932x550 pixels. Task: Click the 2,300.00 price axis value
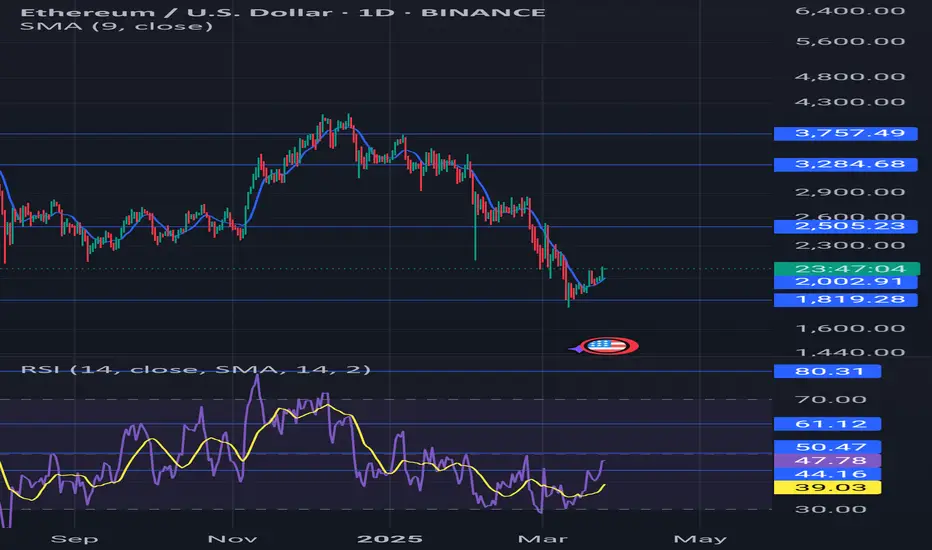point(850,246)
